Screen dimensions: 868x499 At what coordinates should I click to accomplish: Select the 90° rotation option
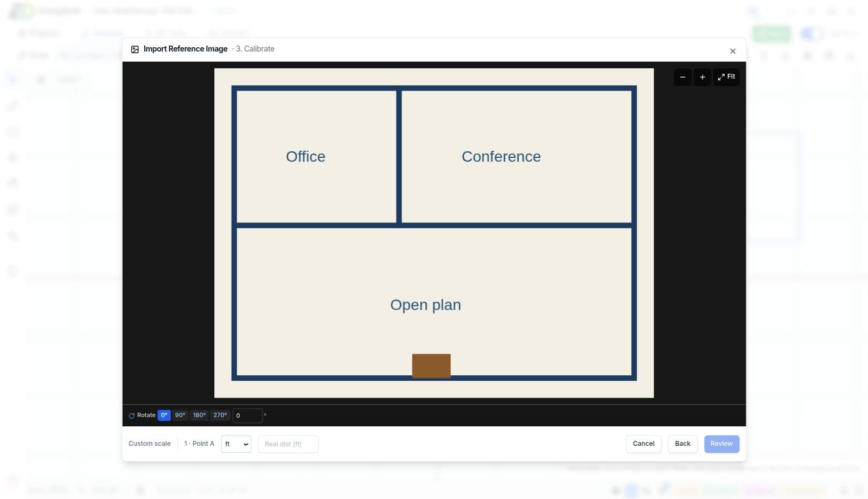[180, 415]
